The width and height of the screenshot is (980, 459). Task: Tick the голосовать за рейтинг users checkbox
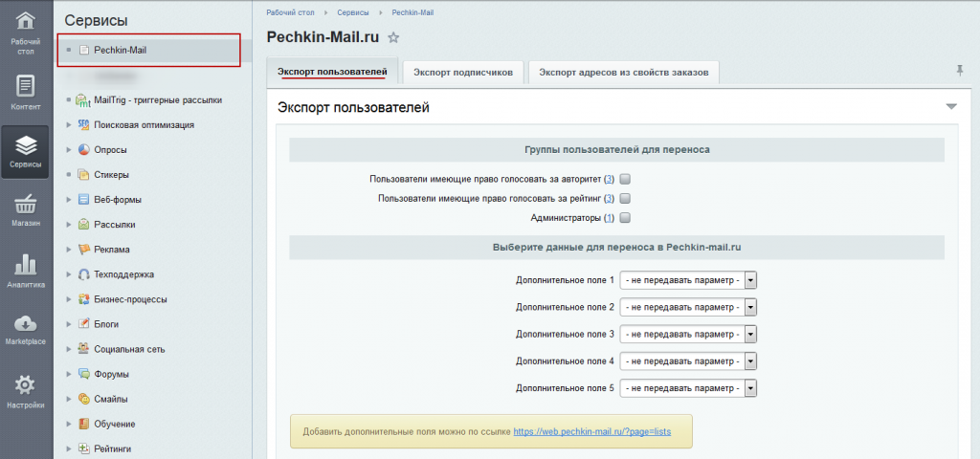point(625,199)
